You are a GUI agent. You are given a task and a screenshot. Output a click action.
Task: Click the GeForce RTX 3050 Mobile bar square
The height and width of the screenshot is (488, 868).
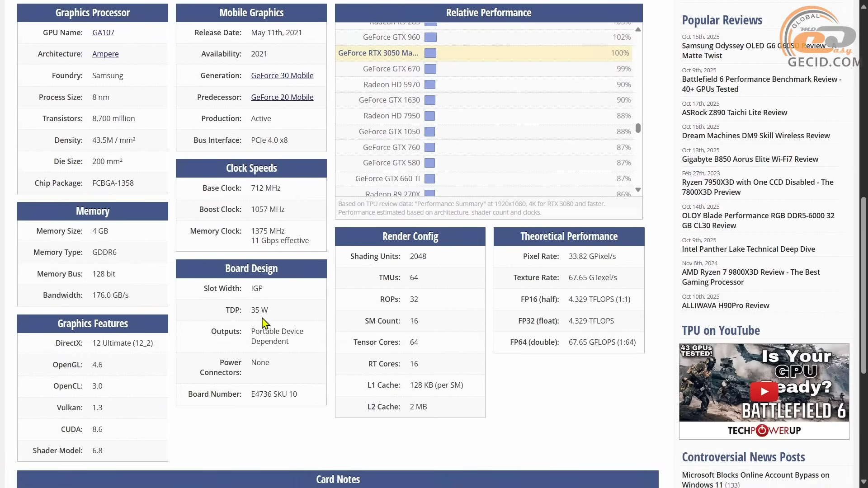pos(430,53)
